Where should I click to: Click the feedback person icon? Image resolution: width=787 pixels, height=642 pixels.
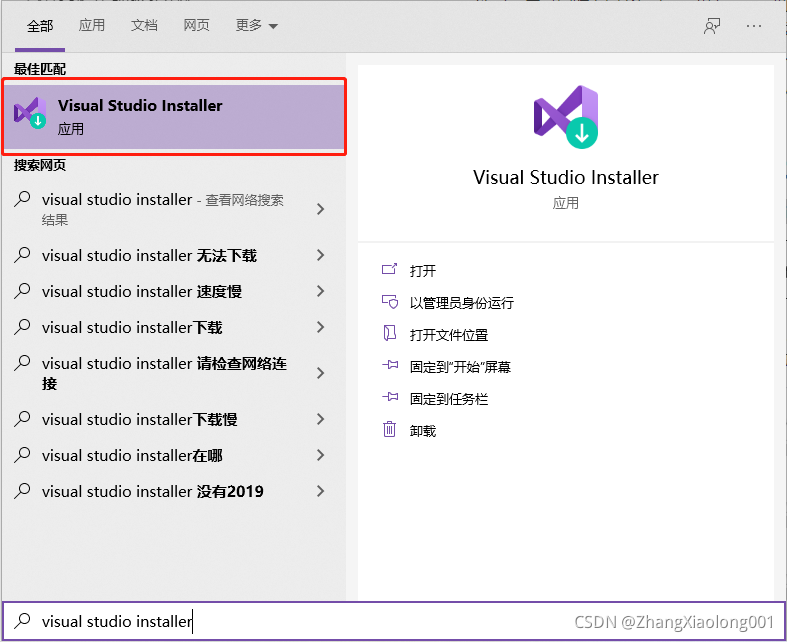pos(712,26)
